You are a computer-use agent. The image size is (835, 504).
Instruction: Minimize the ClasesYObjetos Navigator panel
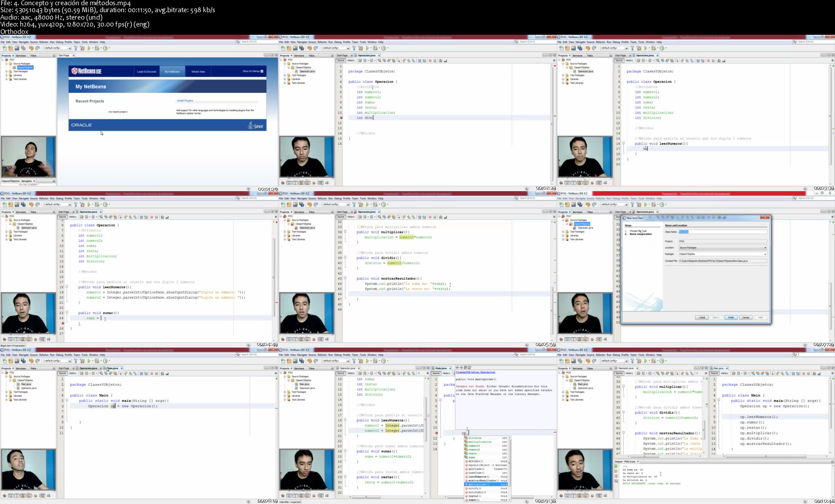tap(54, 181)
